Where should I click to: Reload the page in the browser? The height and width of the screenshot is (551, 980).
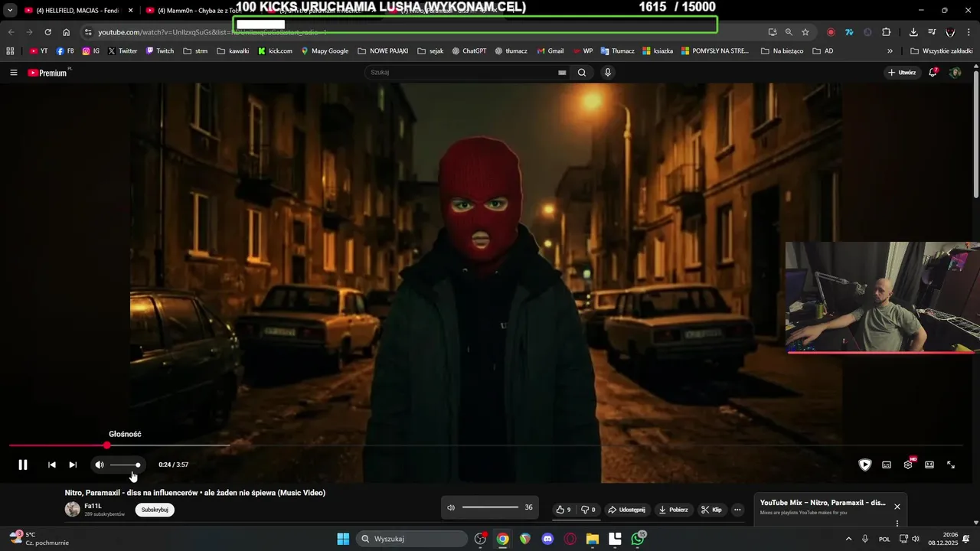pos(47,32)
